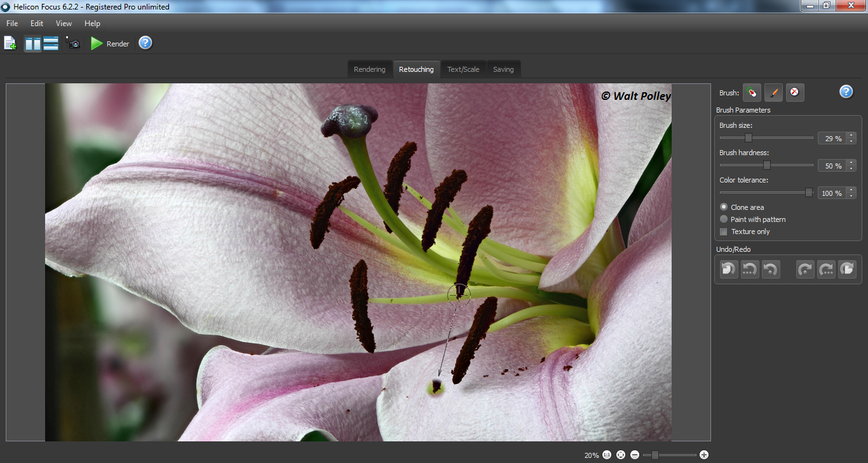Click the Color tolerance slider handle
868x463 pixels.
tap(809, 192)
